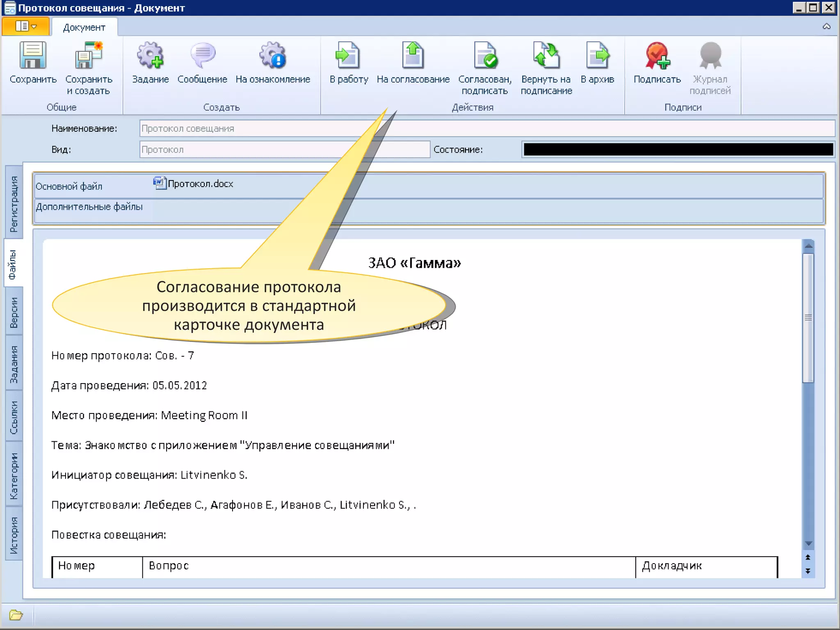The width and height of the screenshot is (840, 630).
Task: Send document На ознакомление
Action: pos(273,55)
